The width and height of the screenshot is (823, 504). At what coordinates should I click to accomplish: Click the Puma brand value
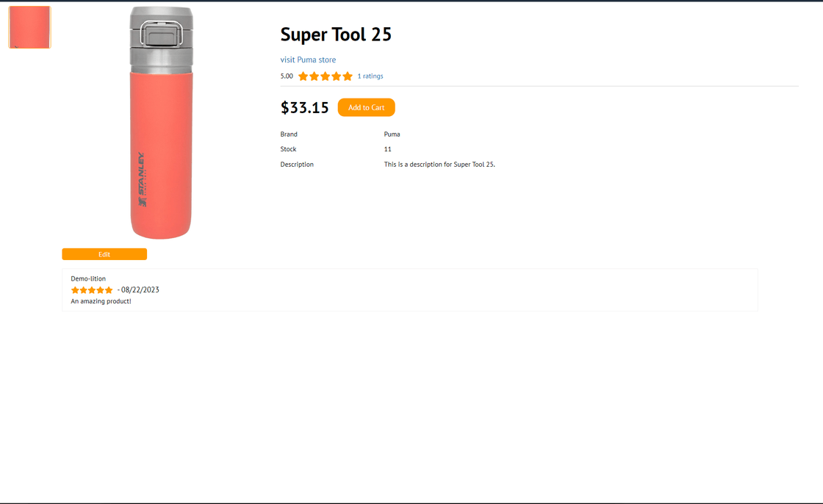pos(392,134)
